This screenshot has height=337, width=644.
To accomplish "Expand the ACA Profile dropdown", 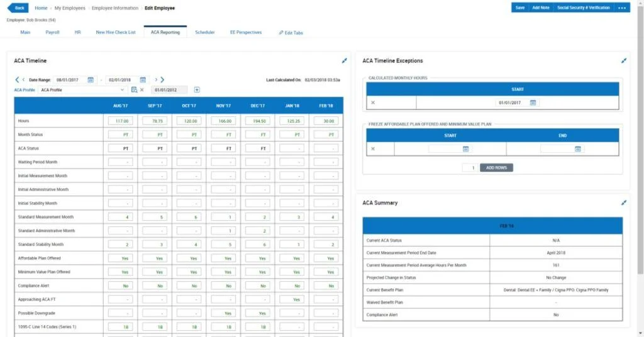I will (x=122, y=90).
